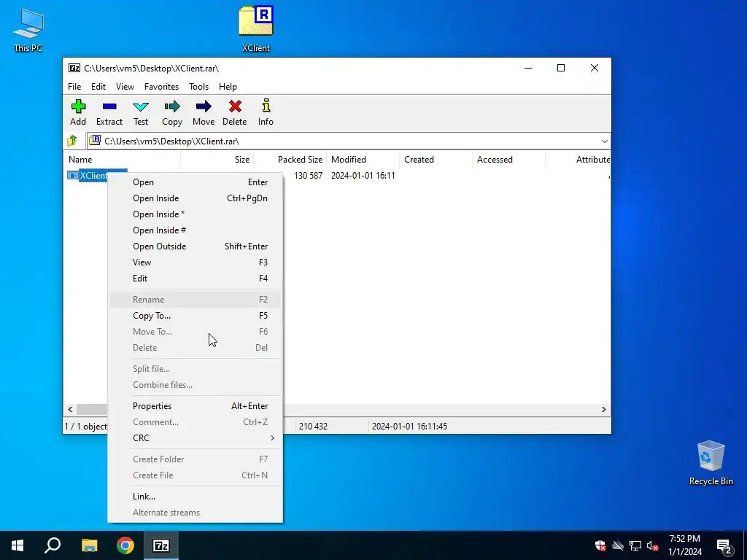Open the Tools menu

point(198,87)
